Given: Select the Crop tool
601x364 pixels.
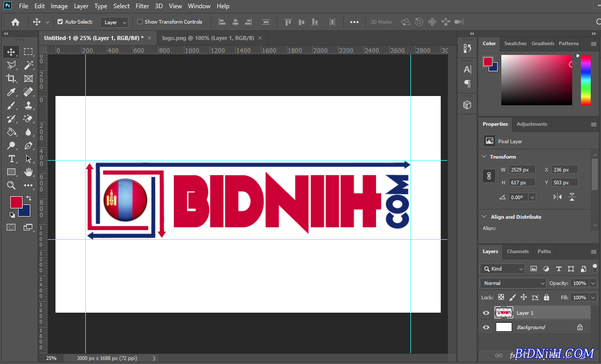Looking at the screenshot, I should (11, 79).
